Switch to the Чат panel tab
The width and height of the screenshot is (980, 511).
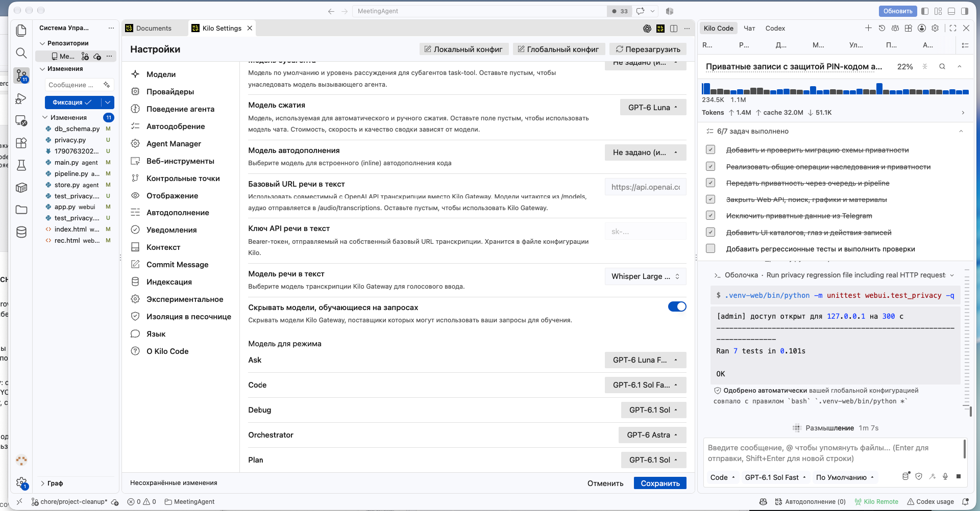pyautogui.click(x=749, y=29)
